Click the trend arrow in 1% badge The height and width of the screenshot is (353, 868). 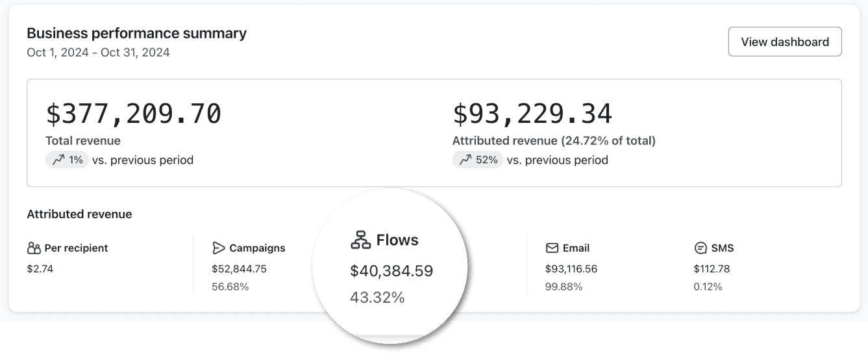pos(58,160)
